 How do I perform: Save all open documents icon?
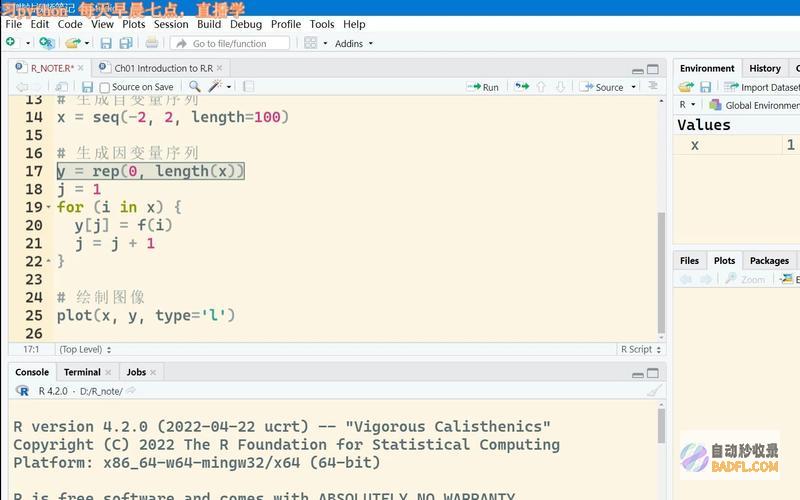tap(126, 43)
